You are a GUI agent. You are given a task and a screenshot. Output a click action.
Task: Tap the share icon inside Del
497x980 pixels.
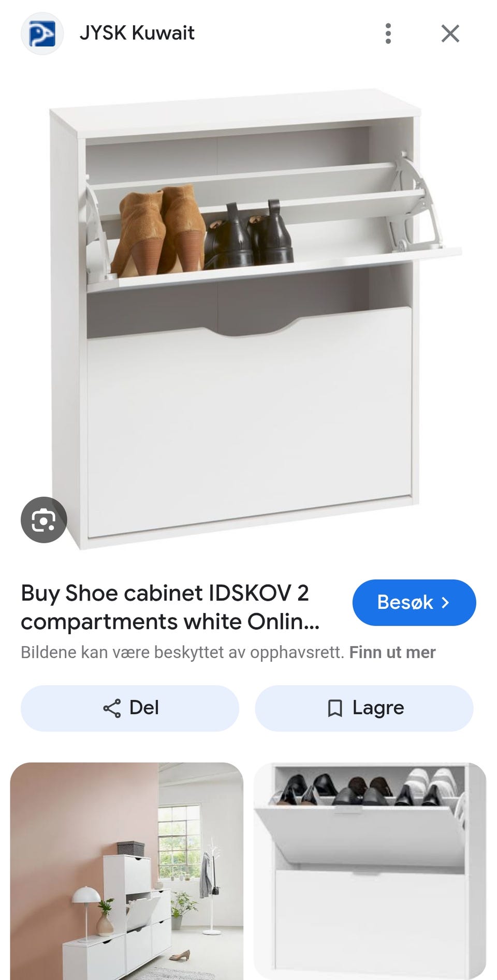coord(112,708)
